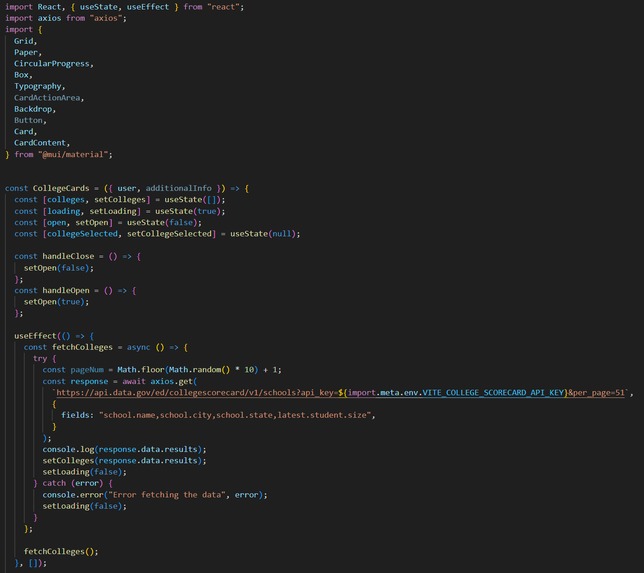Place cursor on "CollegeCards" component name
Image resolution: width=644 pixels, height=573 pixels.
[61, 188]
